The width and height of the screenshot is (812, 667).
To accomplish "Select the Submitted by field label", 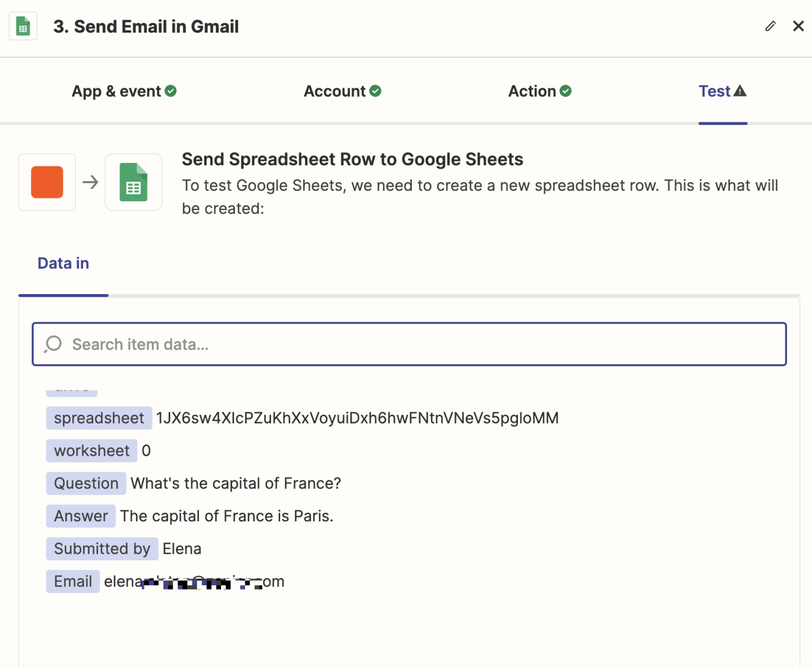I will pos(102,549).
